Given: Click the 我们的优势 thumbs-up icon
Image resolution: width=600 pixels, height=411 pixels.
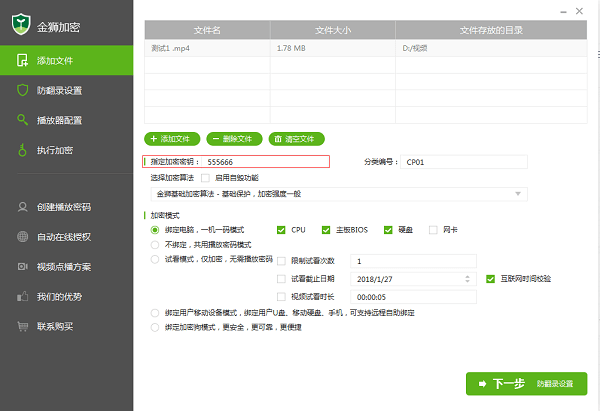Looking at the screenshot, I should point(23,296).
